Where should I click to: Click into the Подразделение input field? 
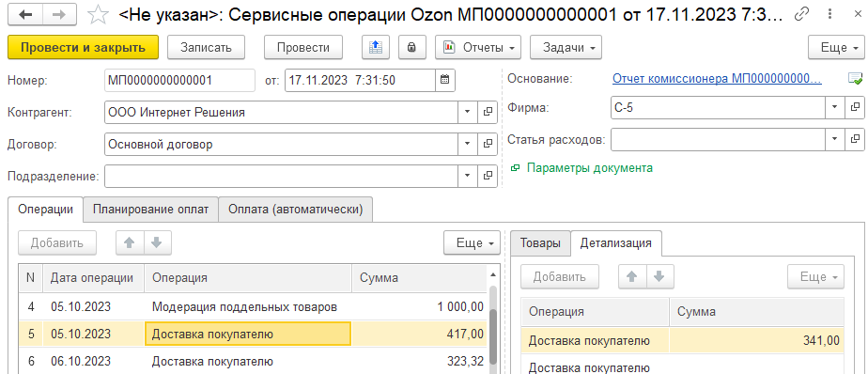tap(281, 177)
